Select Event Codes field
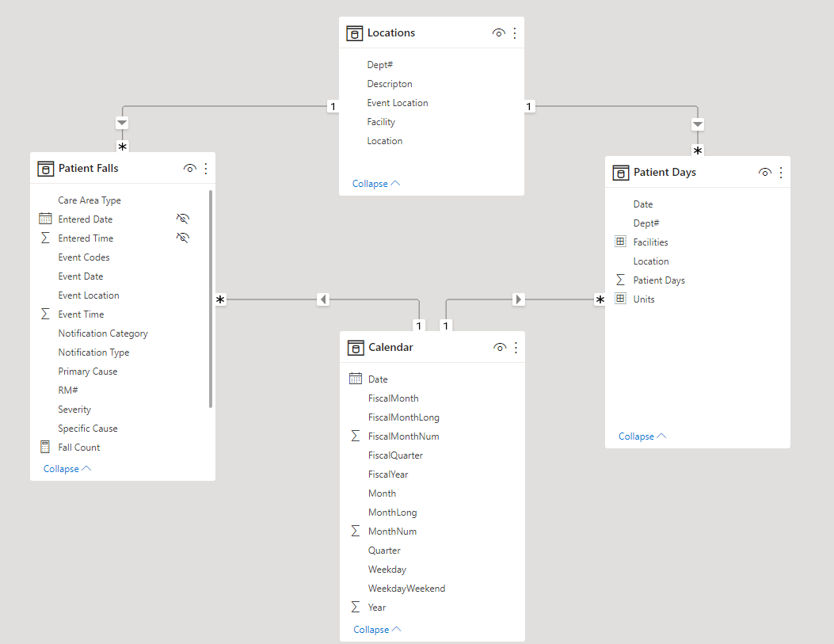The height and width of the screenshot is (644, 834). point(83,257)
